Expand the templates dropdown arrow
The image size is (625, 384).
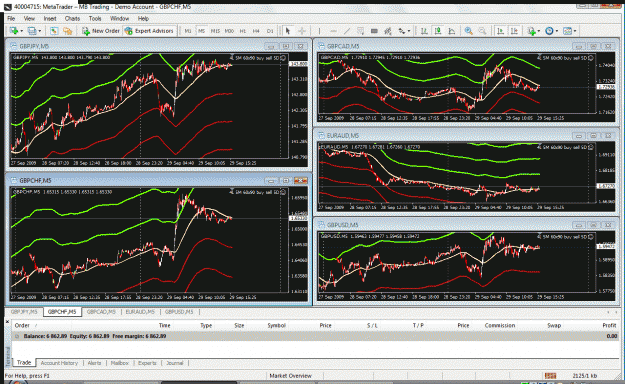click(574, 31)
